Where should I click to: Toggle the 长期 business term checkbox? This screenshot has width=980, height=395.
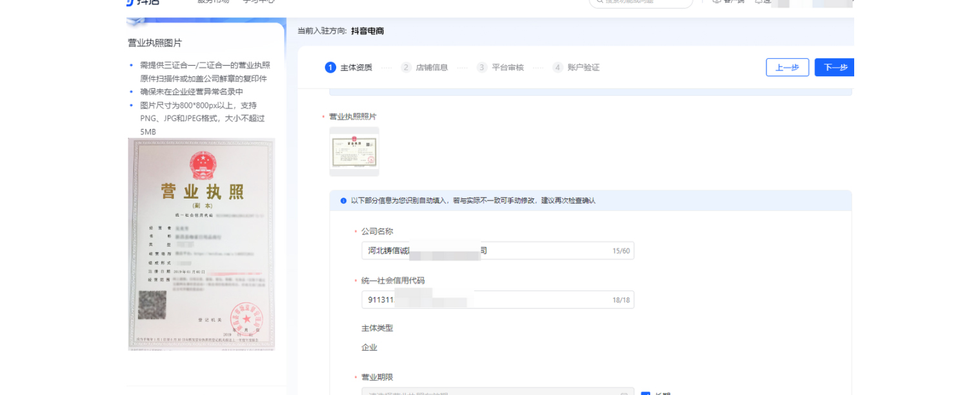coord(646,392)
